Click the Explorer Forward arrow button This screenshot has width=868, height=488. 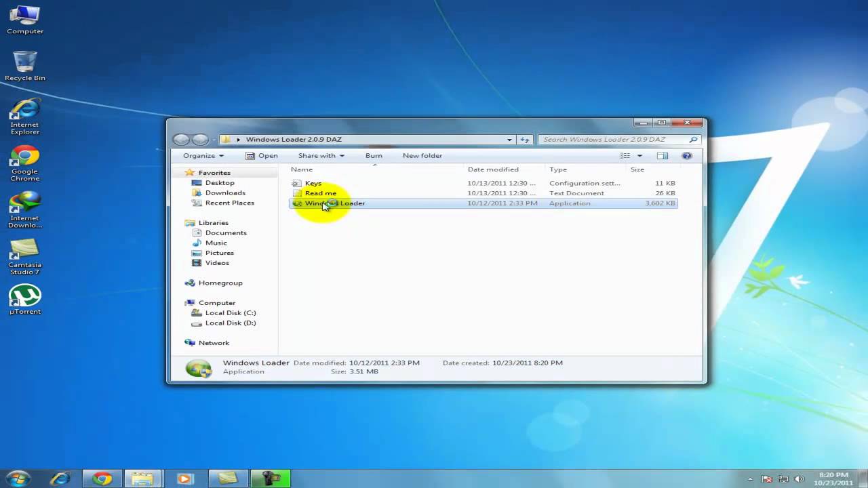tap(200, 140)
